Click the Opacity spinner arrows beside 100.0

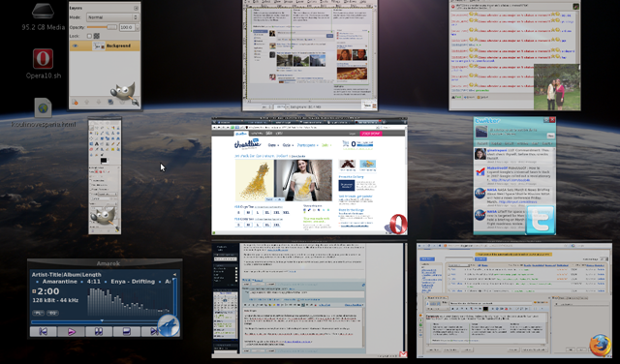click(x=138, y=27)
